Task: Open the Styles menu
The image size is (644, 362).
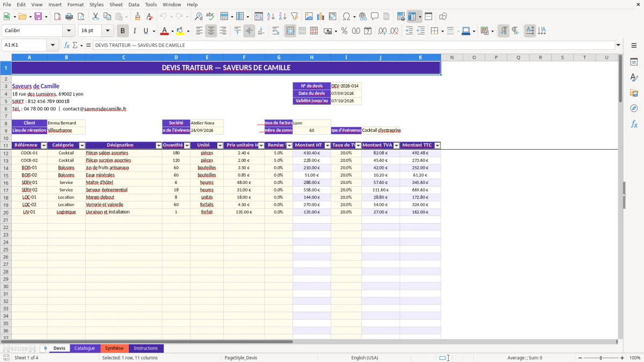Action: (x=97, y=4)
